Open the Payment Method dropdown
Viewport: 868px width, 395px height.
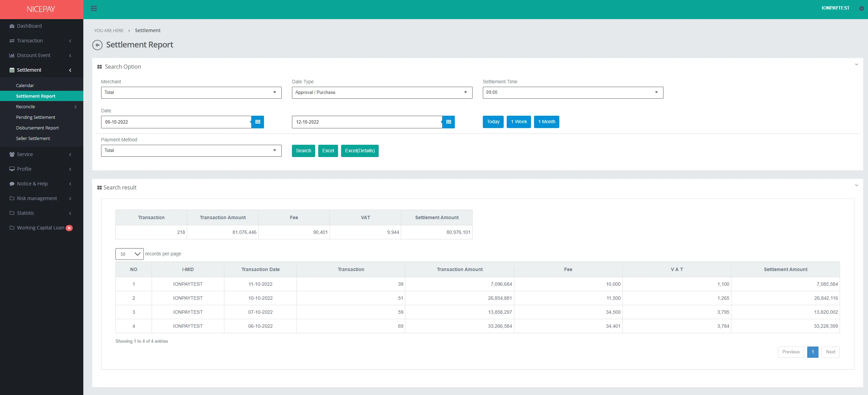coord(191,151)
